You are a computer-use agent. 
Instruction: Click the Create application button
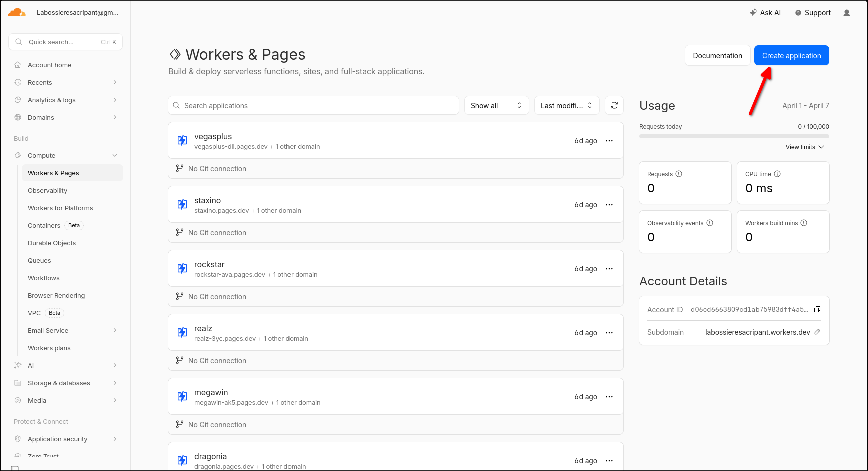pyautogui.click(x=791, y=55)
